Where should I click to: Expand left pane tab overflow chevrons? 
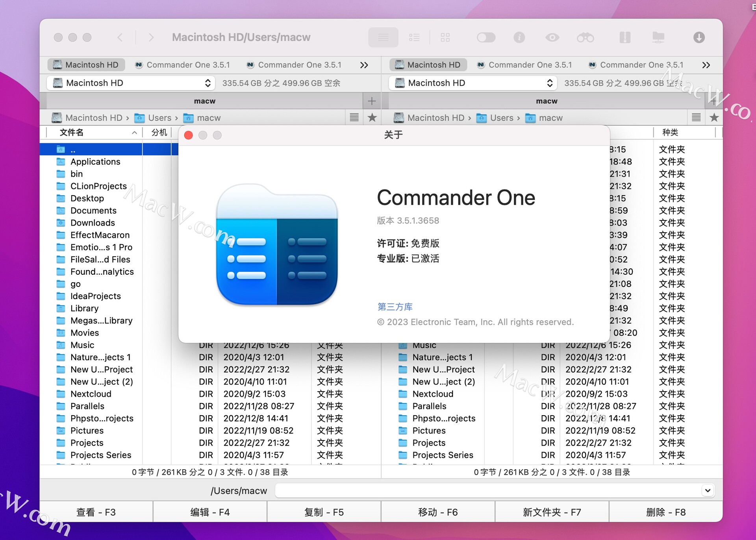pyautogui.click(x=364, y=65)
